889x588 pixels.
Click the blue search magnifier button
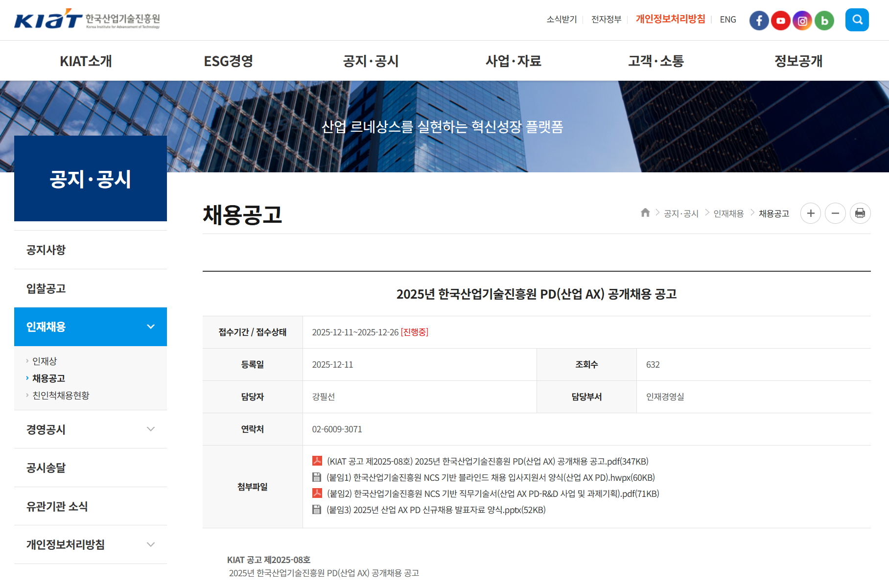click(x=857, y=20)
